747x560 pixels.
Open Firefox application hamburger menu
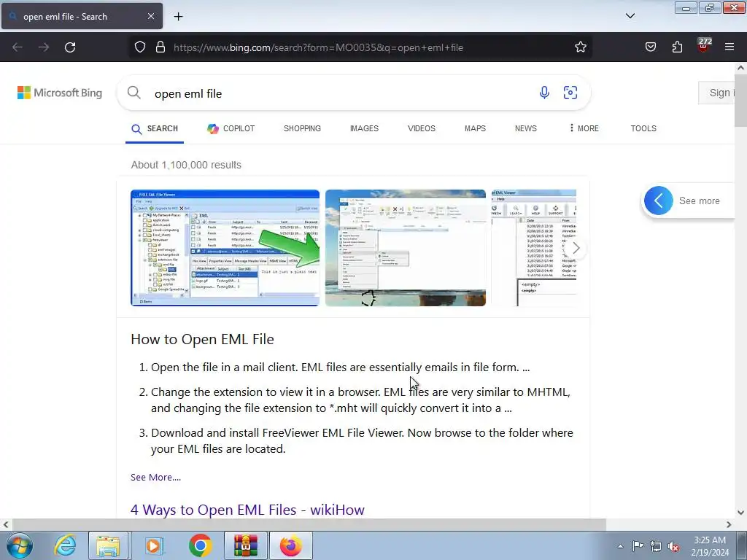click(729, 47)
